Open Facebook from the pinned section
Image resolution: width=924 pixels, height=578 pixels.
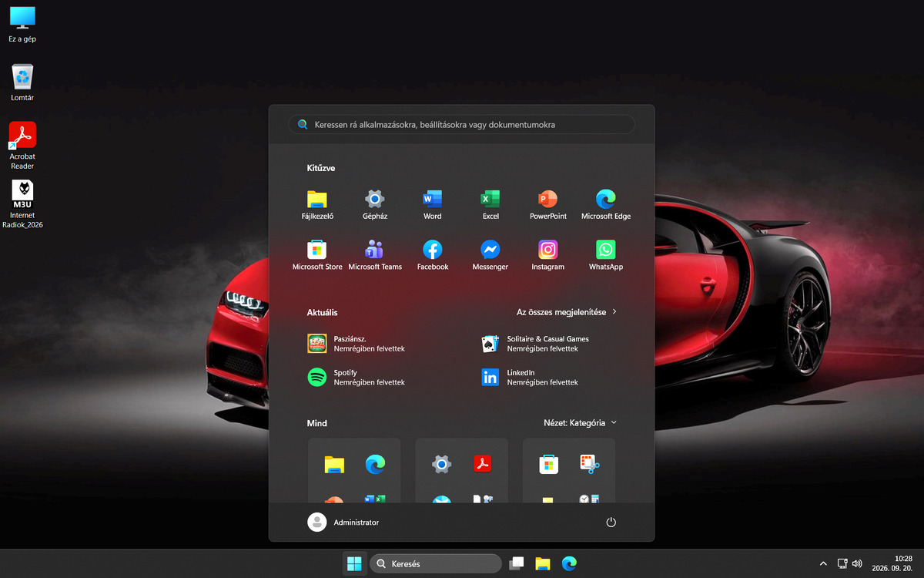click(433, 255)
